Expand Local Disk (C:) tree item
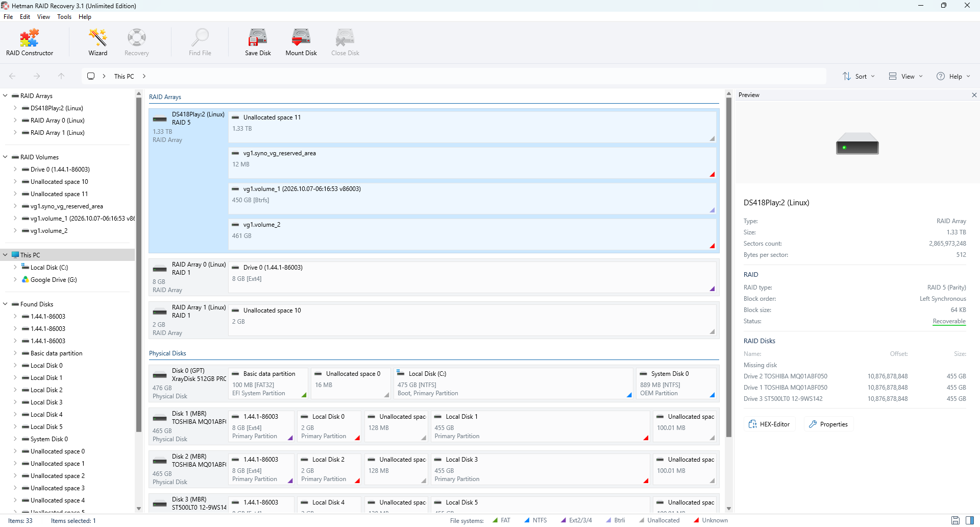This screenshot has height=527, width=980. coord(15,267)
